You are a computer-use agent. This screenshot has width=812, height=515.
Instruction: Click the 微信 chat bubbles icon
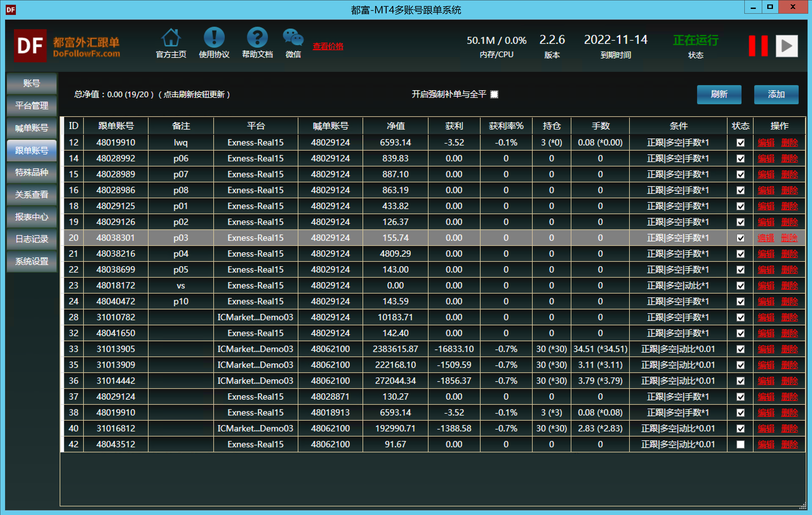click(x=293, y=38)
